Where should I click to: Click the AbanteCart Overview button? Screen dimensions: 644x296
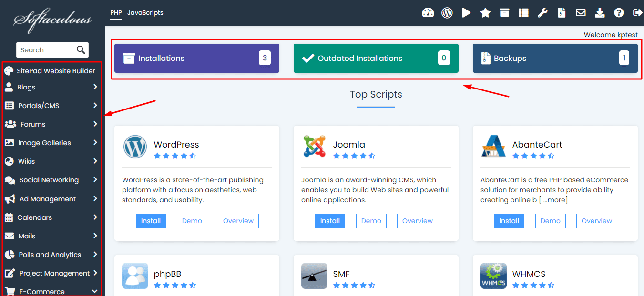tap(596, 221)
